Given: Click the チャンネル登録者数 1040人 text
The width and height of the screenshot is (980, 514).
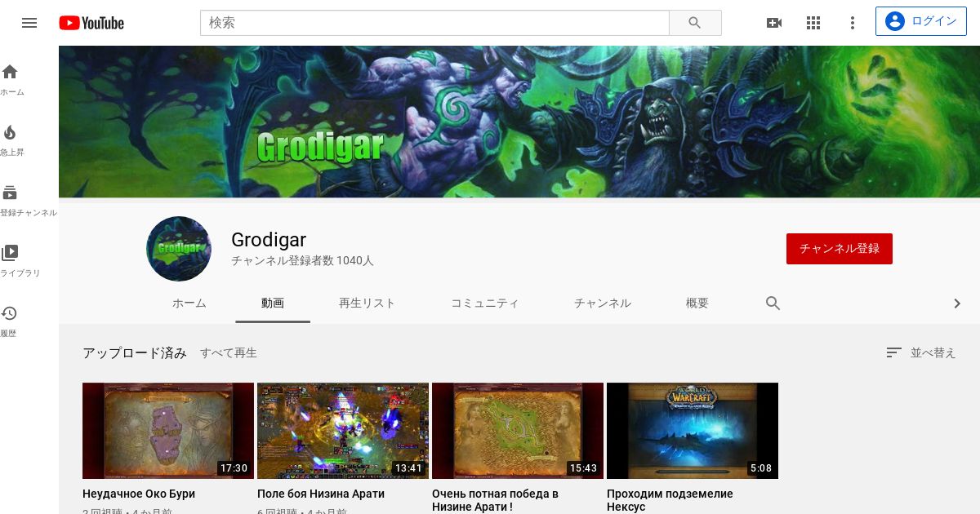Looking at the screenshot, I should click(302, 261).
